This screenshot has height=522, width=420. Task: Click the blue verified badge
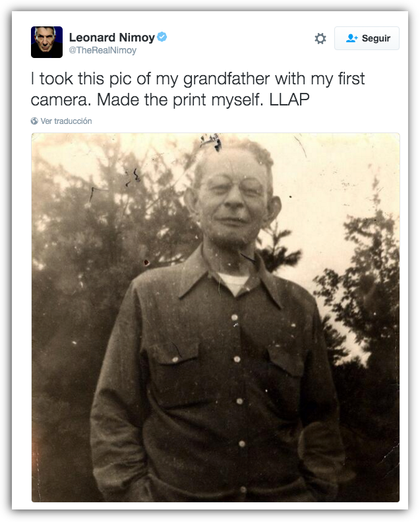coord(162,37)
